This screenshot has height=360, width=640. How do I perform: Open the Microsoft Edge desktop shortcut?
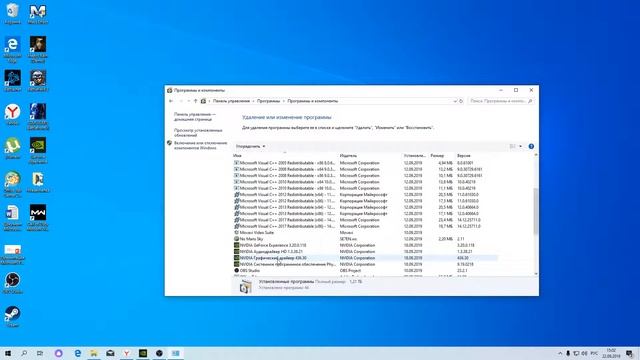point(12,48)
